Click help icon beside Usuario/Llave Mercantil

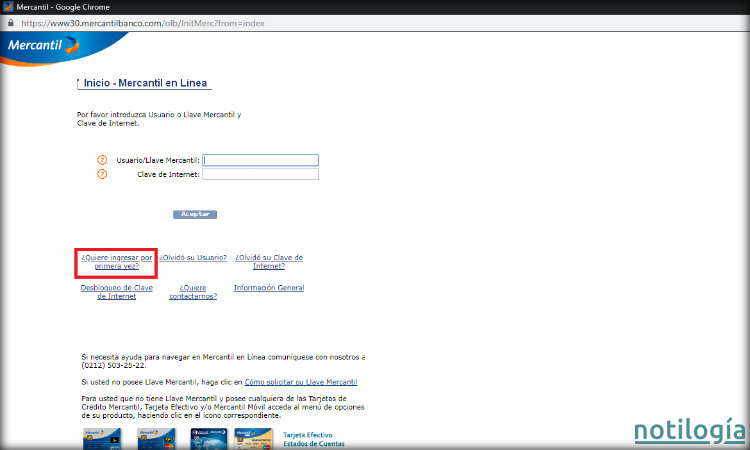102,160
